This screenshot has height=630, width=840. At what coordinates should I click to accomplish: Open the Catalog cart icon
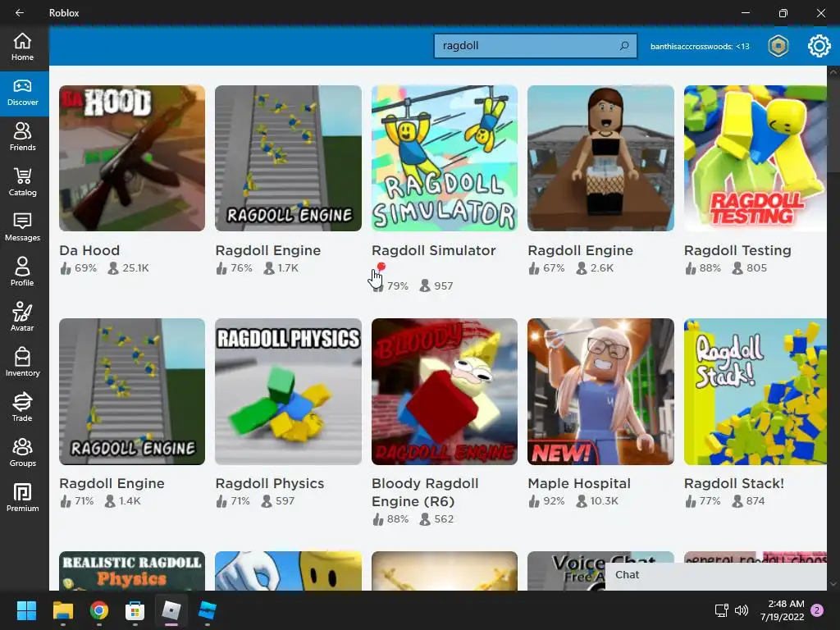tap(22, 183)
